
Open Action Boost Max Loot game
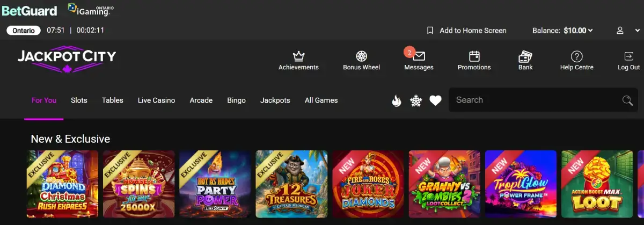tap(597, 184)
